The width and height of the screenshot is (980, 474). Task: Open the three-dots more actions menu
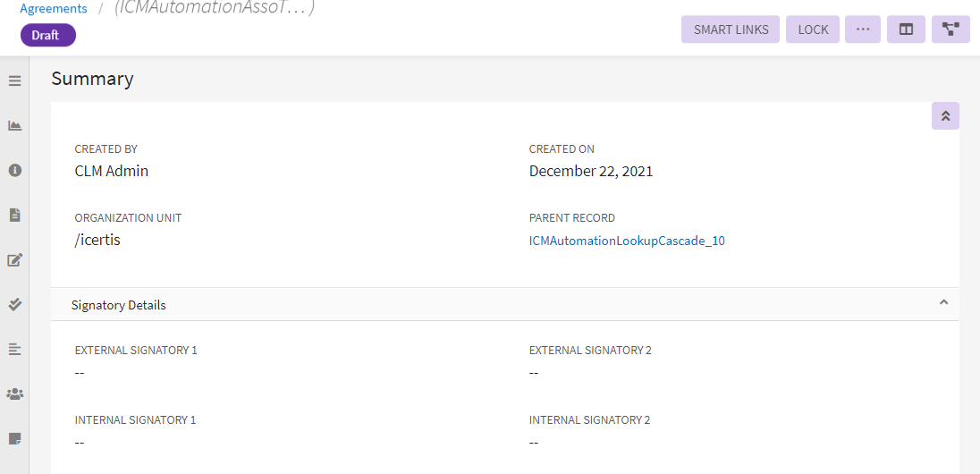[x=863, y=30]
